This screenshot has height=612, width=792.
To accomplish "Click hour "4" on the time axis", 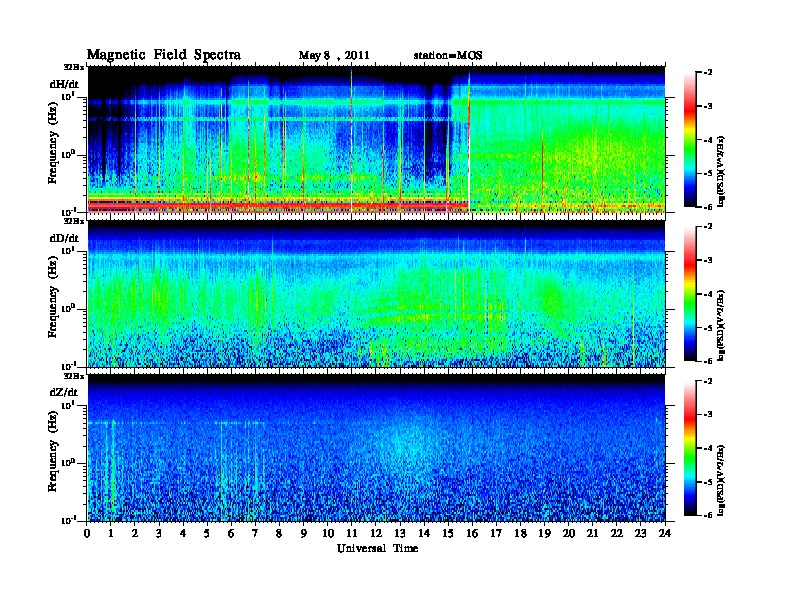I will [183, 534].
